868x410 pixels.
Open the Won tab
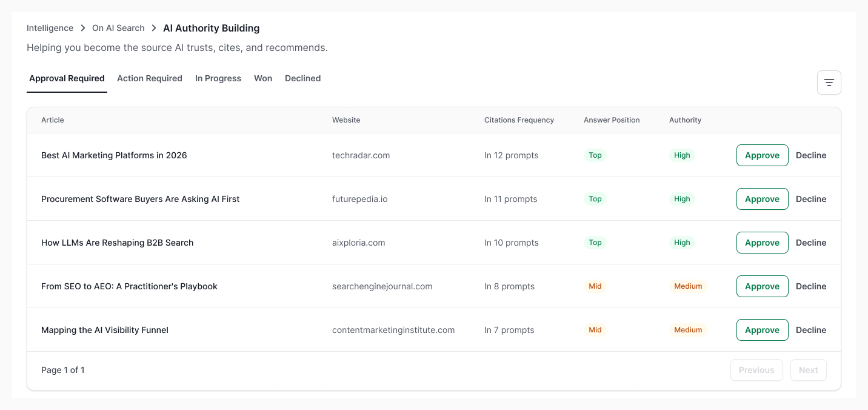pos(263,78)
